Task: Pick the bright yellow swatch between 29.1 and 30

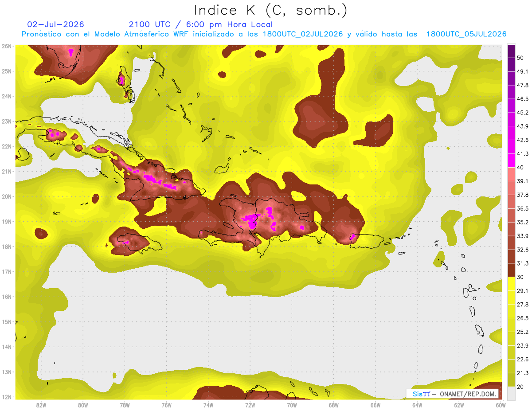Action: (x=511, y=284)
